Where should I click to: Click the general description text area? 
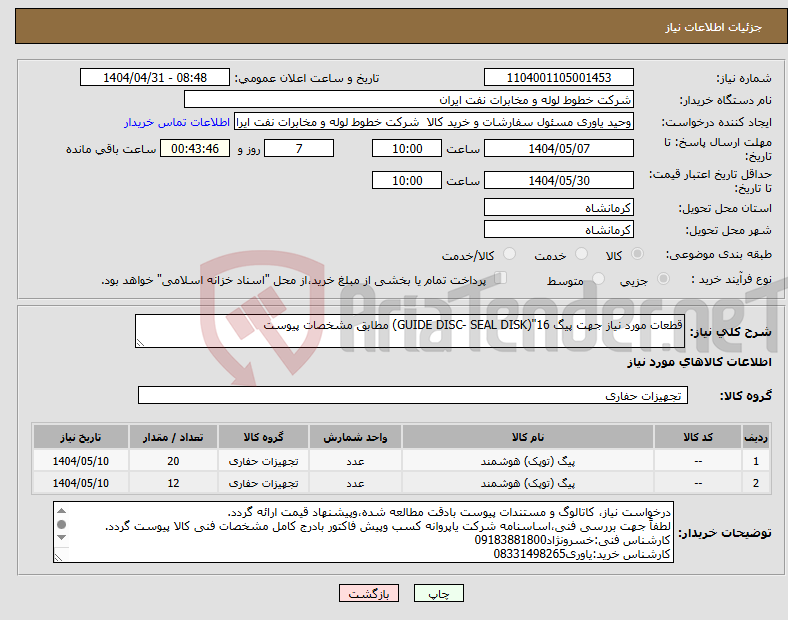pyautogui.click(x=410, y=331)
